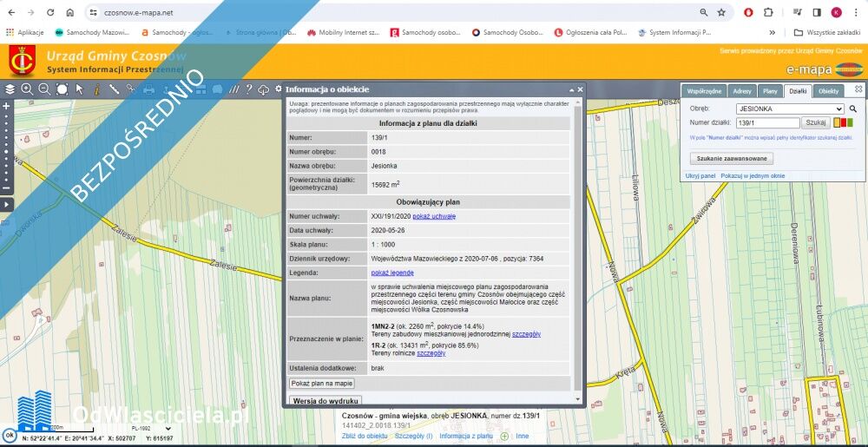Expand the Inne options link
Image resolution: width=868 pixels, height=447 pixels.
523,436
